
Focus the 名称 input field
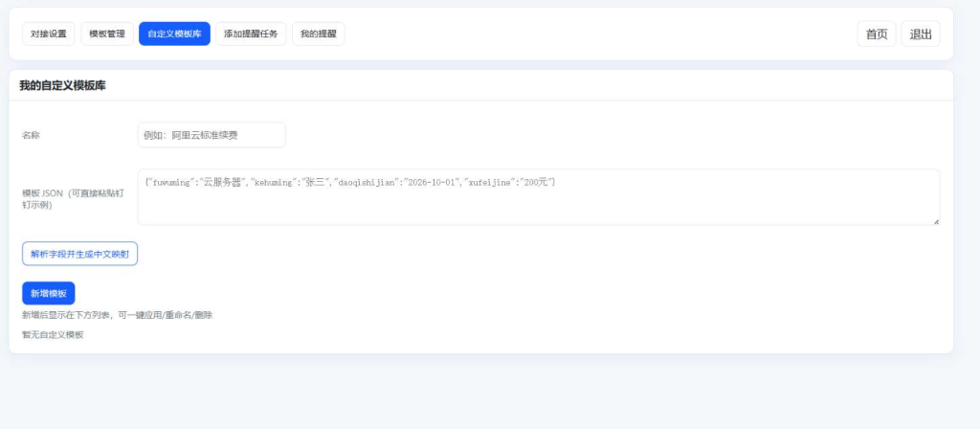click(x=212, y=135)
